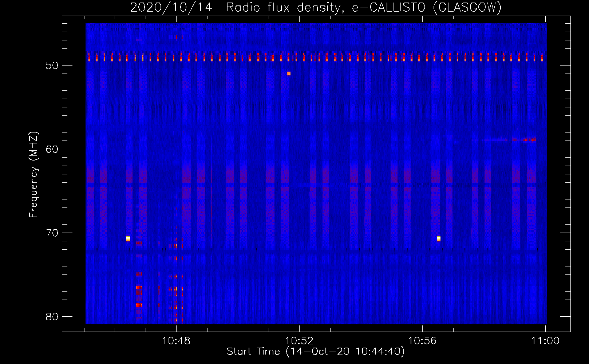
Task: Click the '80' frequency tick label
Action: (x=52, y=317)
